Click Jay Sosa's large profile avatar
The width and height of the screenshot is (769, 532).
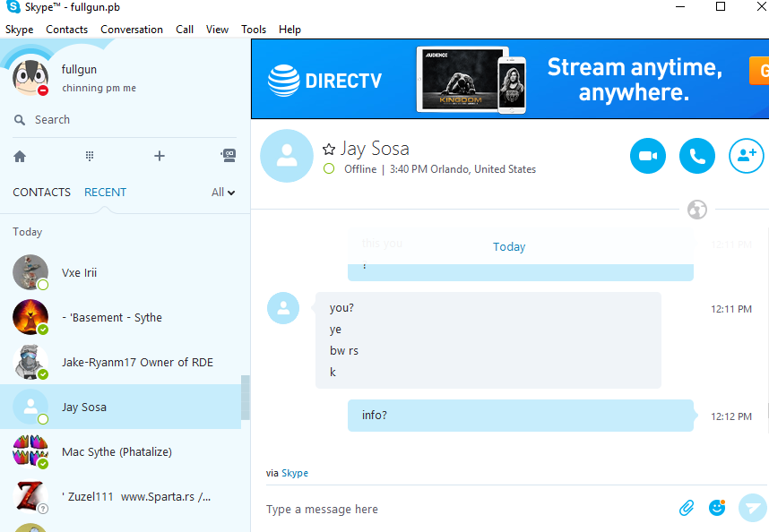tap(287, 156)
